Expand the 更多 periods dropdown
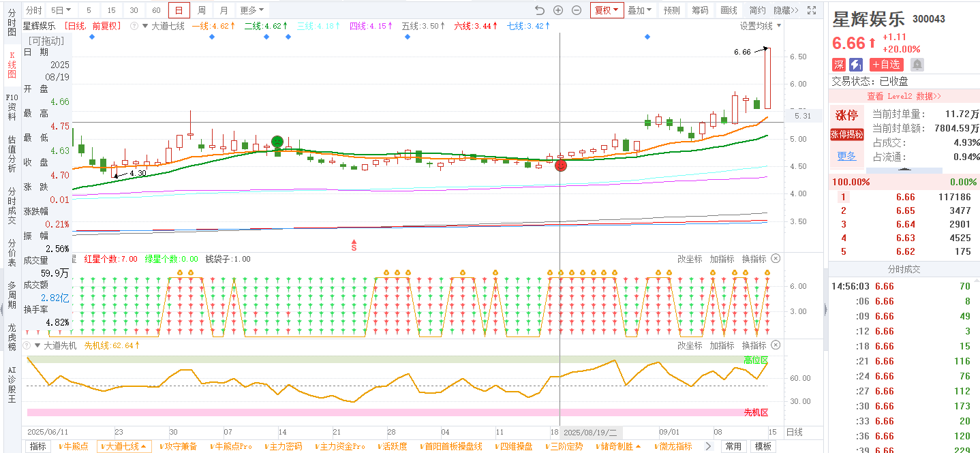 252,10
